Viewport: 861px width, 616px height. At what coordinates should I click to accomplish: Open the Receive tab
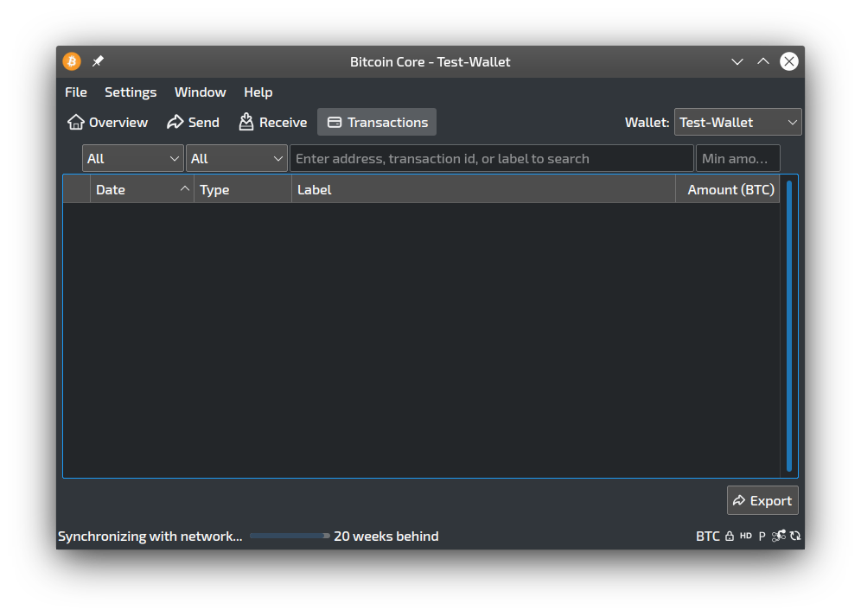pos(273,122)
